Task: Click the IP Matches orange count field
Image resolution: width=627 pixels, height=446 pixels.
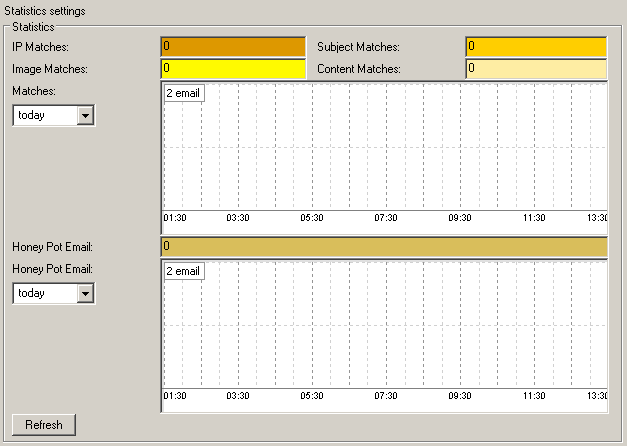Action: tap(232, 47)
